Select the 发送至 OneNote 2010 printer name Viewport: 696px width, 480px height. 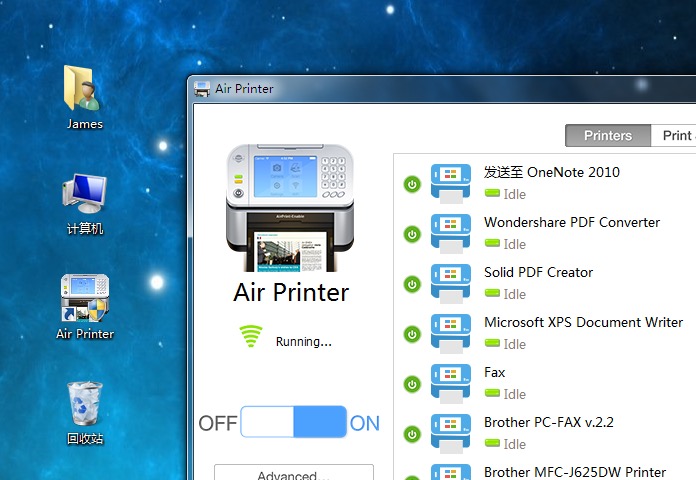(552, 172)
